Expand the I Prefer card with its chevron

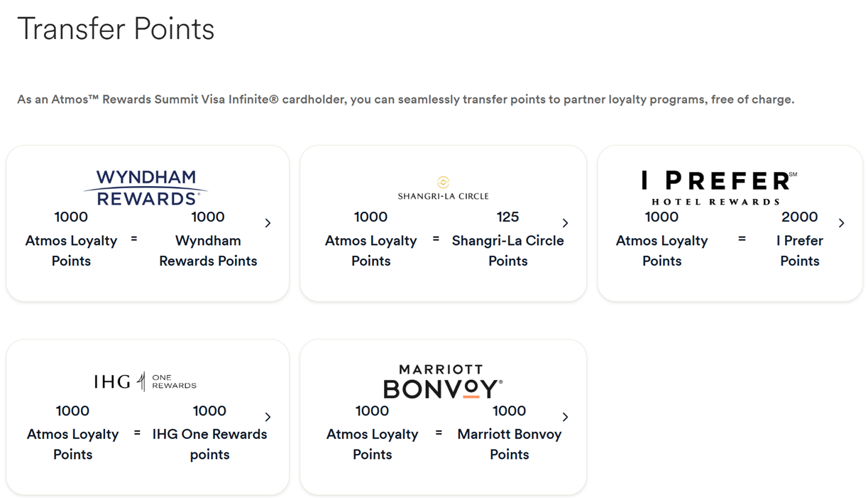coord(842,222)
